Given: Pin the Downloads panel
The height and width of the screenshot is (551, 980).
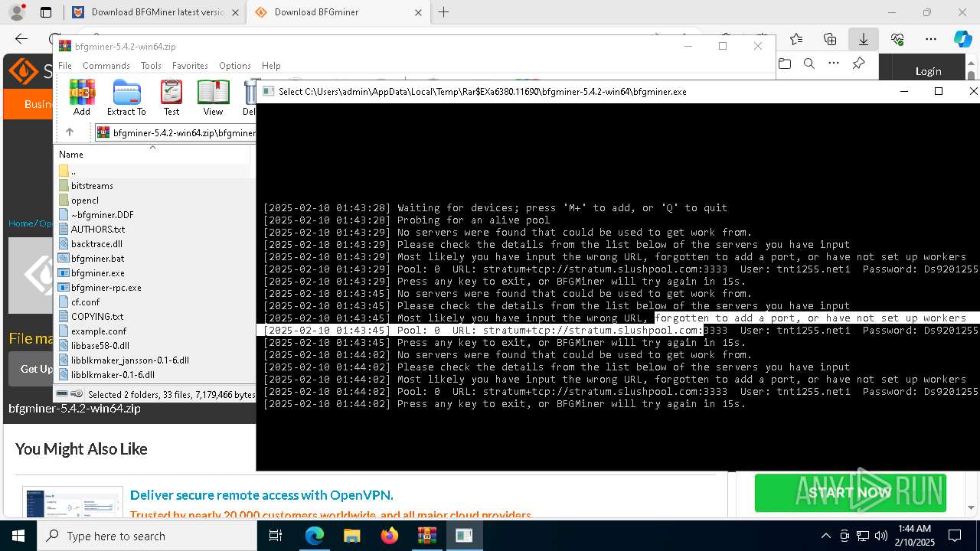Looking at the screenshot, I should (x=858, y=64).
